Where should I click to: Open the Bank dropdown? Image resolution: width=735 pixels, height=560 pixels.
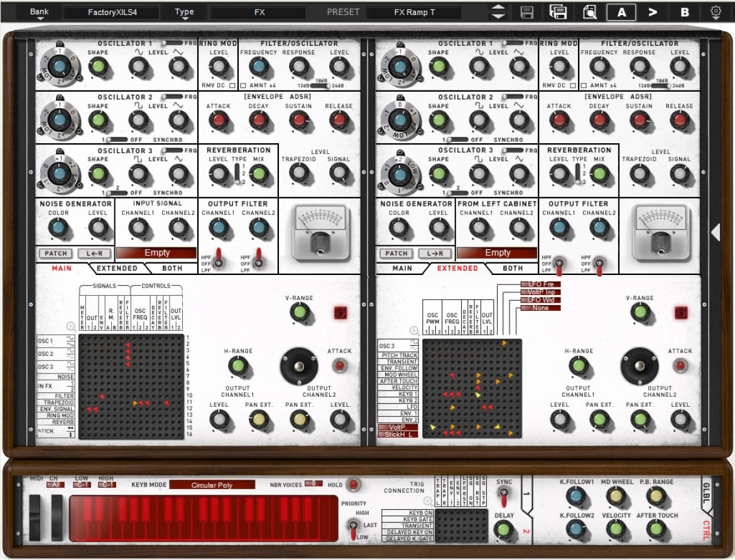point(40,13)
